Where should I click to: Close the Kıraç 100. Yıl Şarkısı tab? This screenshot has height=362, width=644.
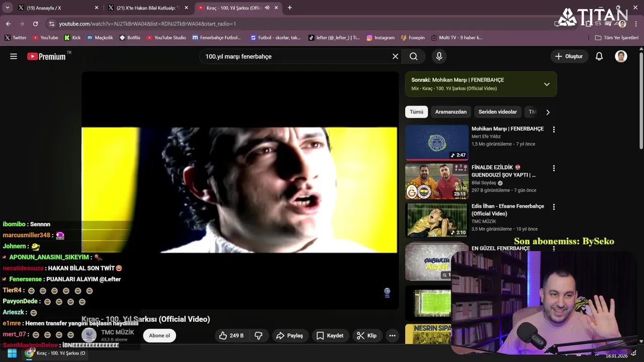(x=276, y=8)
